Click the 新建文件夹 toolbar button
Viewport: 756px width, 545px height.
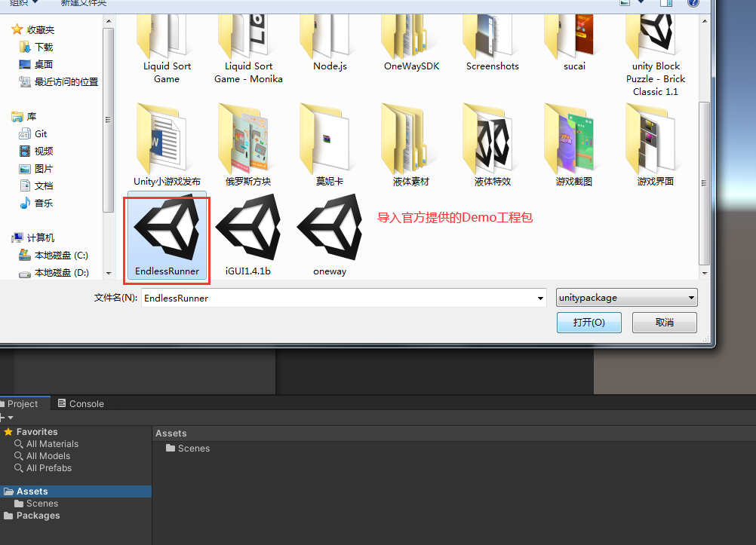point(84,3)
